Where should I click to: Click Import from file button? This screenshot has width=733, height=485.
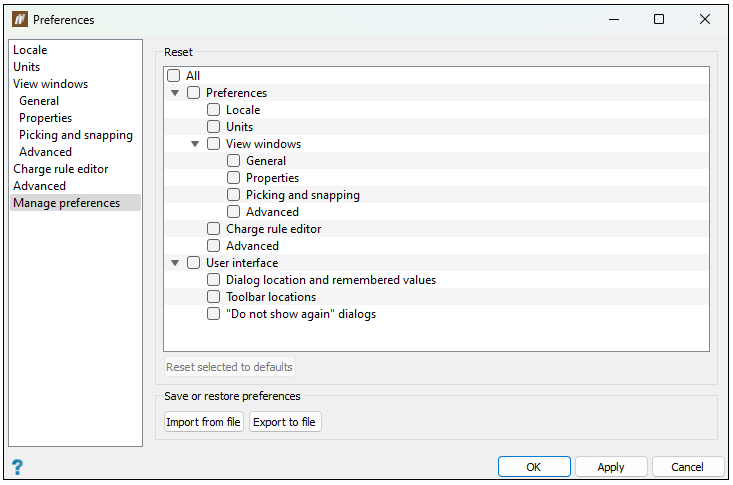203,421
